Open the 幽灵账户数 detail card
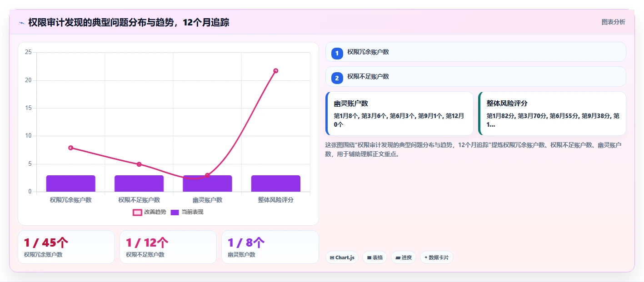The width and height of the screenshot is (644, 282). [x=399, y=114]
